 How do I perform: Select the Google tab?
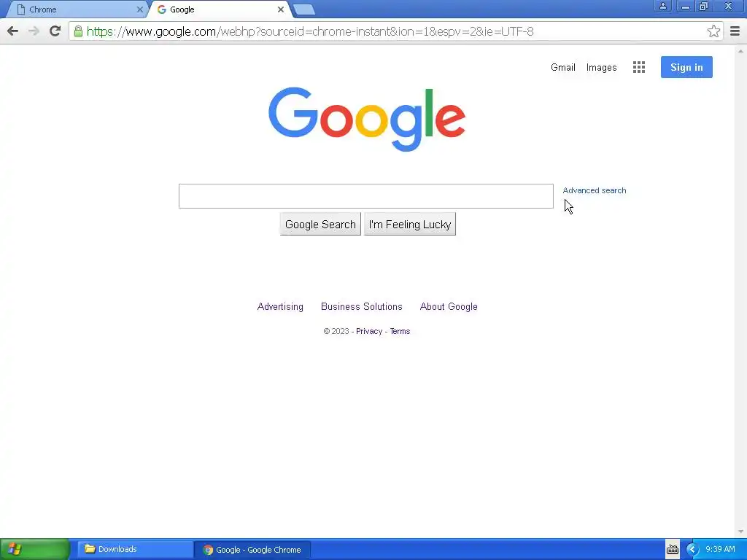[x=219, y=9]
